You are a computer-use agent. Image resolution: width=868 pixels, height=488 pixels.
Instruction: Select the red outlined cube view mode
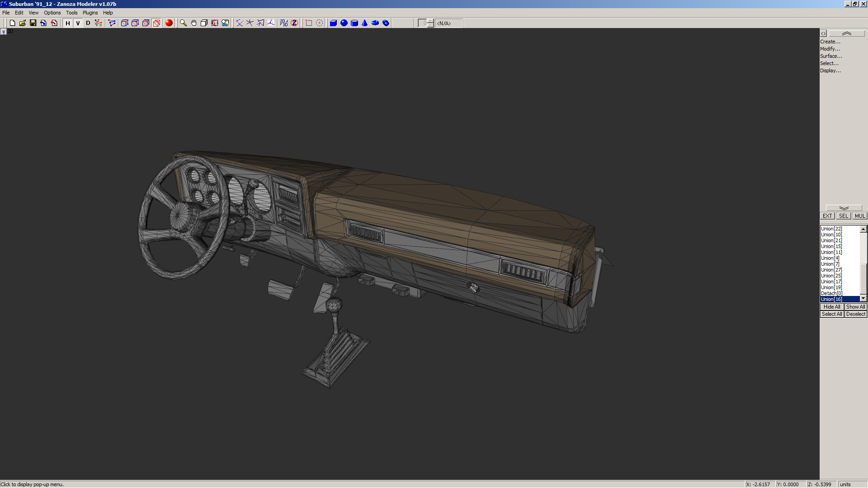[x=156, y=23]
